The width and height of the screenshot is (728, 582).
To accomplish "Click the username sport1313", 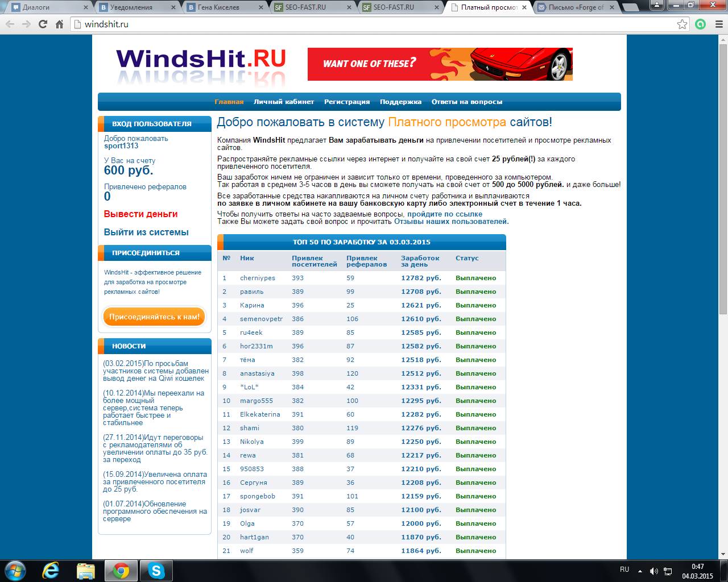I will click(121, 146).
